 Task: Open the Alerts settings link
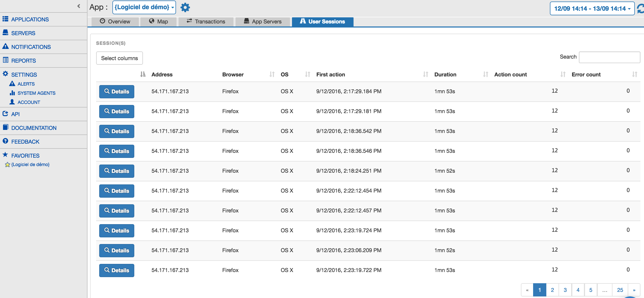(x=26, y=84)
